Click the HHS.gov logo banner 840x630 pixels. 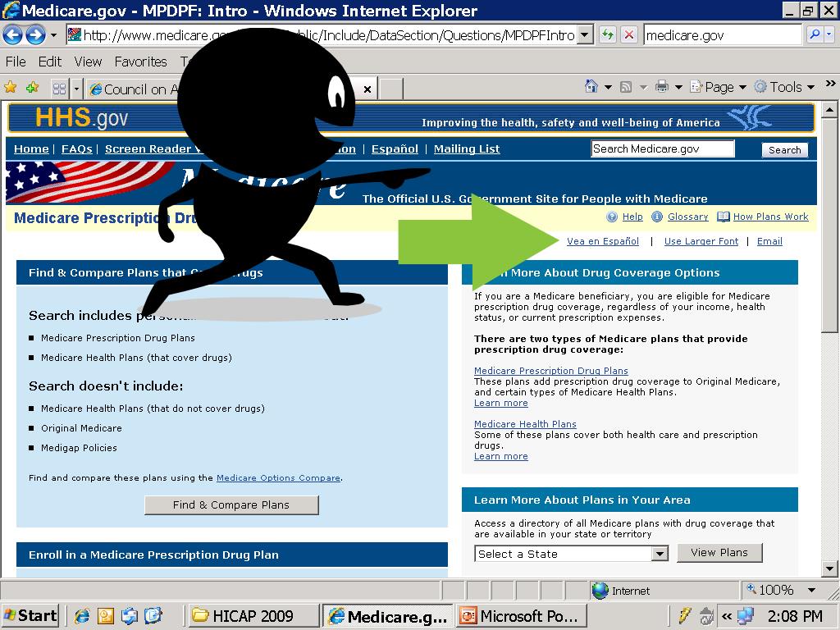[81, 118]
